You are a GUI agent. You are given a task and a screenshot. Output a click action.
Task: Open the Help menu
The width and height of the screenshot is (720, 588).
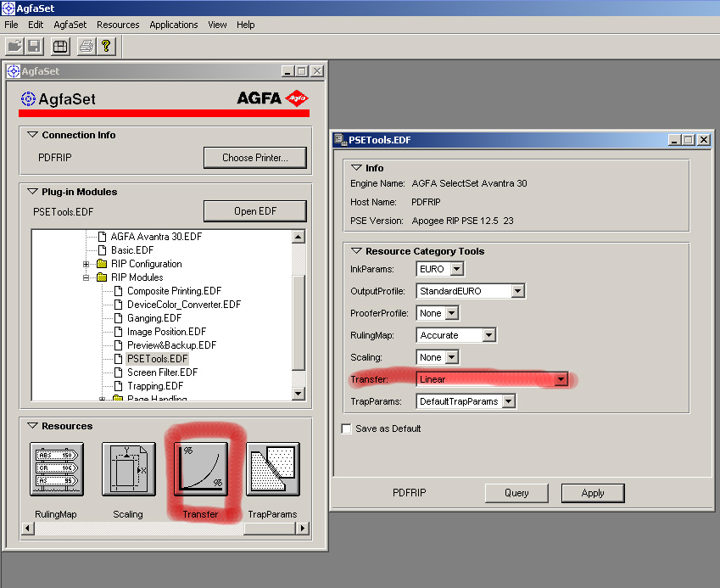pos(246,25)
